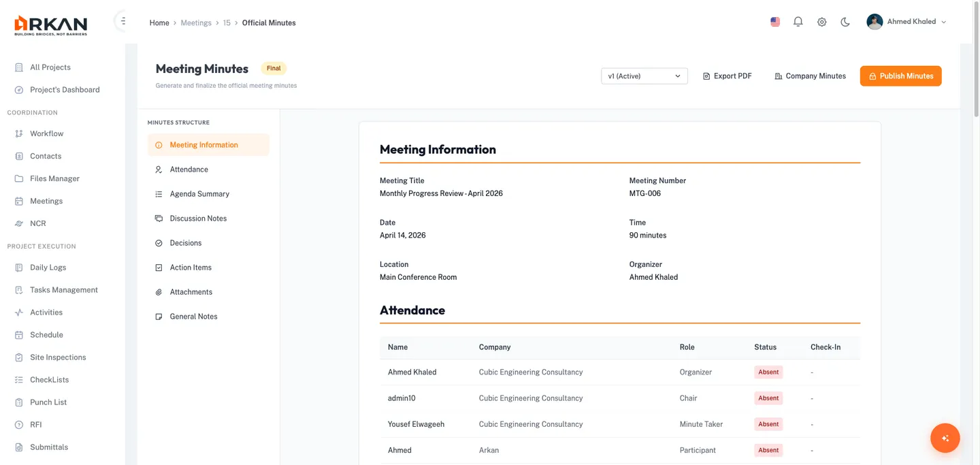The image size is (980, 465).
Task: Select Action Items in minutes structure
Action: [x=191, y=268]
